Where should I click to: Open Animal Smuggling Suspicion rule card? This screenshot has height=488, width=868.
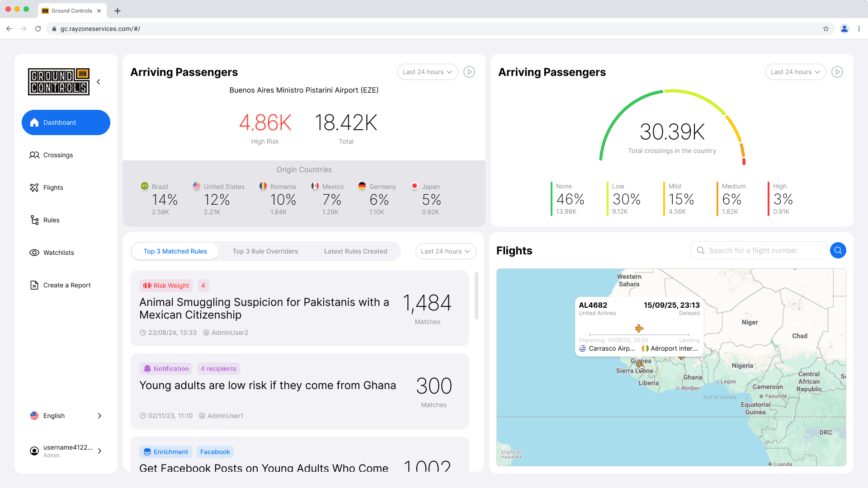264,308
